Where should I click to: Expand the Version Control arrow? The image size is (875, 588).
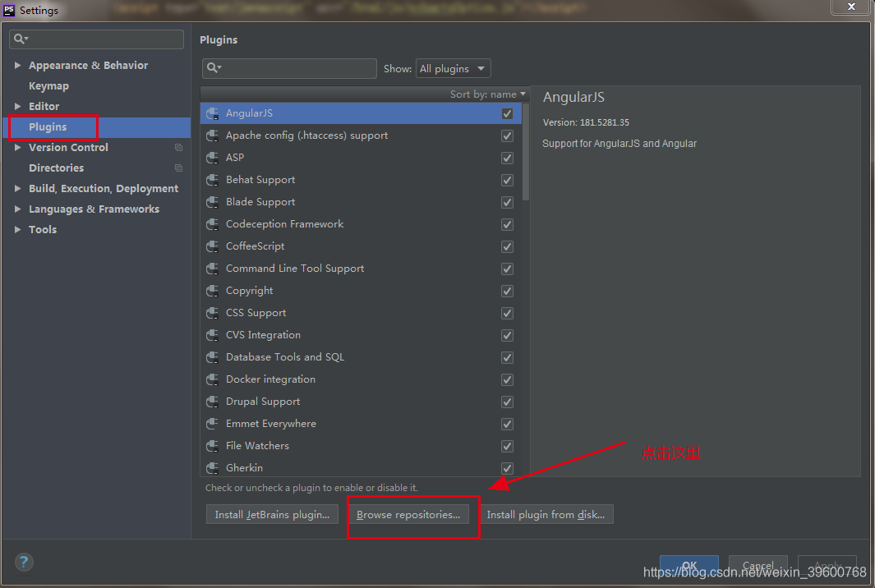click(x=18, y=147)
